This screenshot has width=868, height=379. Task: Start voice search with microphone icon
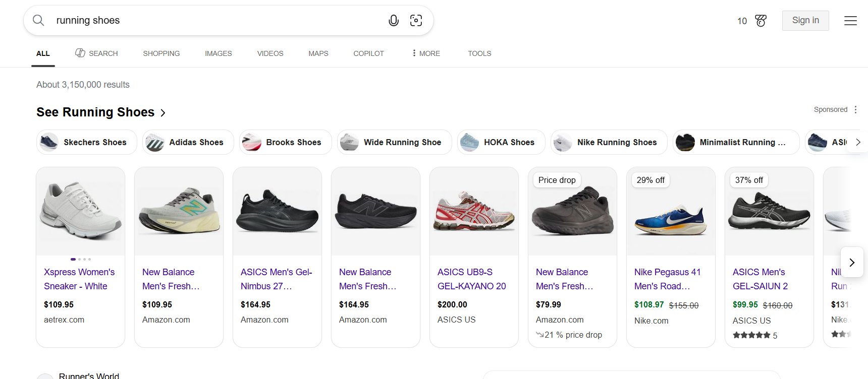click(394, 20)
